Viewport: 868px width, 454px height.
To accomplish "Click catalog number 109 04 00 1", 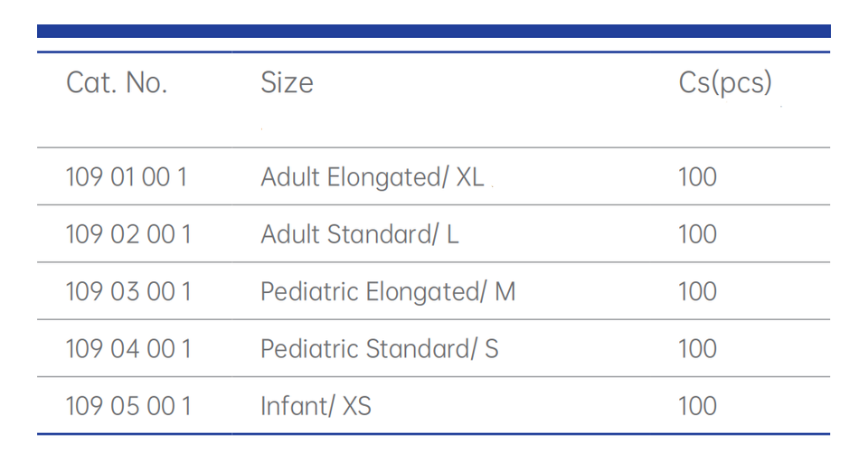I will click(128, 349).
